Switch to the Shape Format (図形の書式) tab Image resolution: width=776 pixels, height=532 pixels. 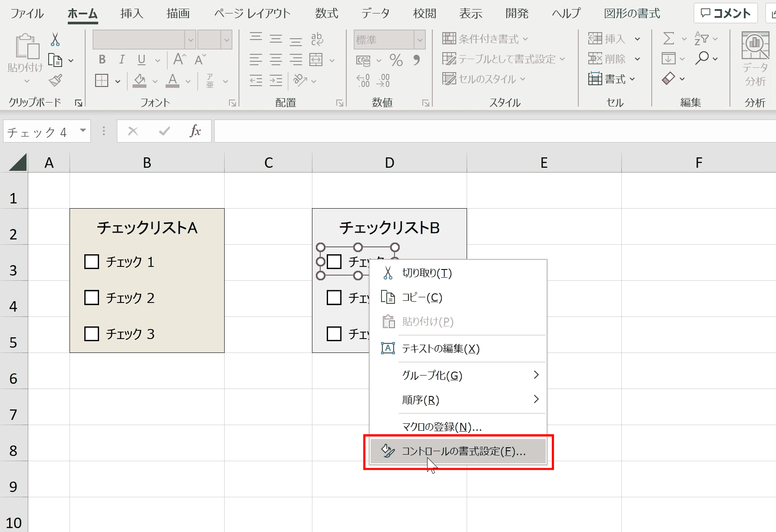click(632, 13)
